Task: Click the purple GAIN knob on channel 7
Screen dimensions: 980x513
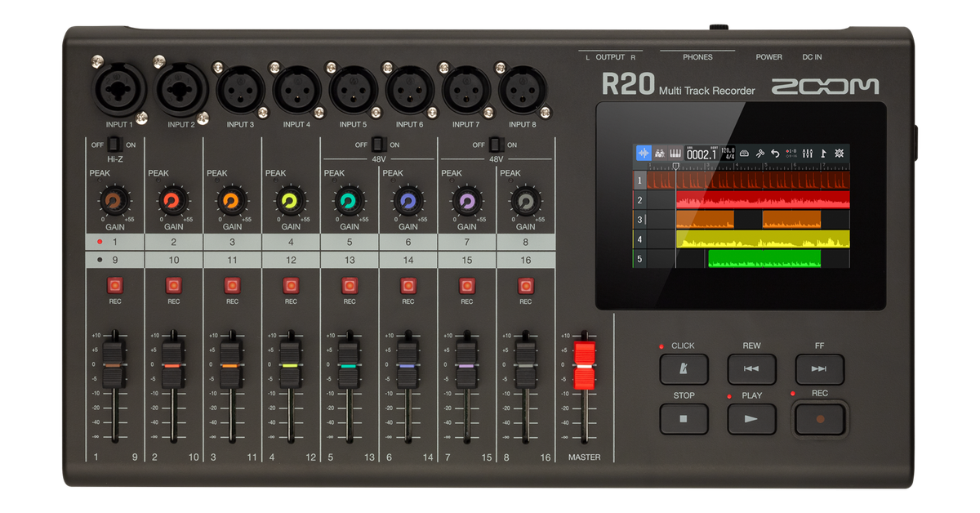Action: pyautogui.click(x=467, y=200)
